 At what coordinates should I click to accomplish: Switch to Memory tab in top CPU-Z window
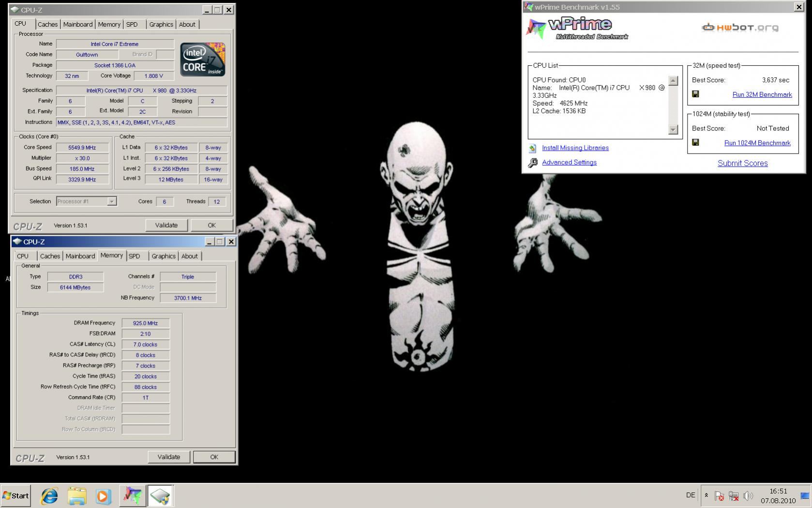[x=109, y=24]
